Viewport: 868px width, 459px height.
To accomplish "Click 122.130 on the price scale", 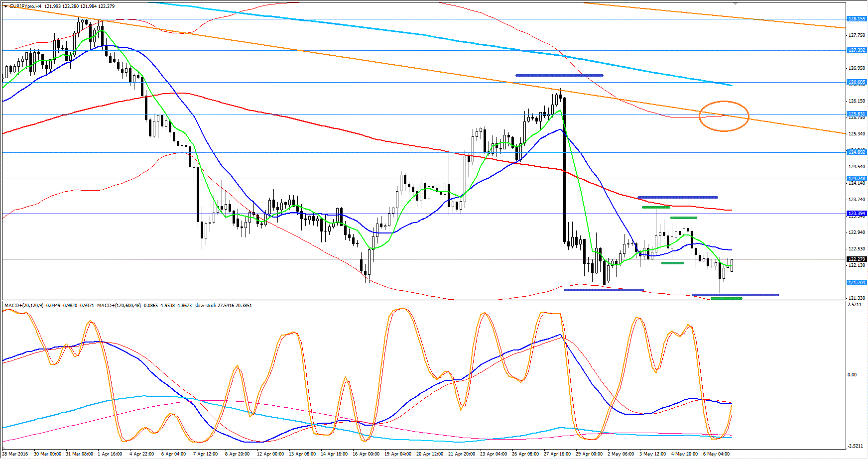I will click(857, 265).
